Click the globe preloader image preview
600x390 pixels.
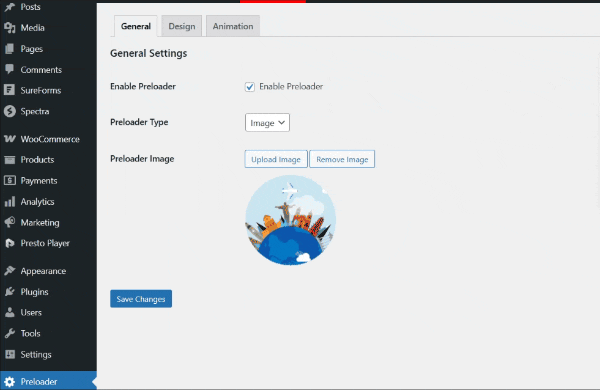[x=290, y=220]
